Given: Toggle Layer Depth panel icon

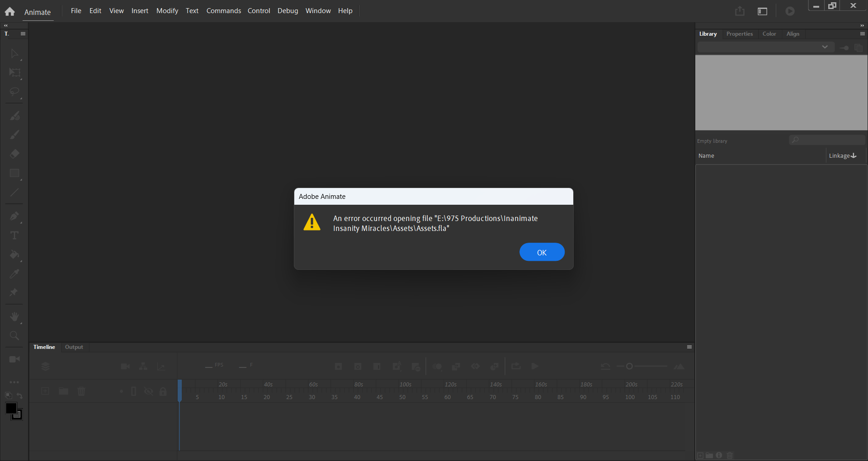Looking at the screenshot, I should click(x=161, y=367).
